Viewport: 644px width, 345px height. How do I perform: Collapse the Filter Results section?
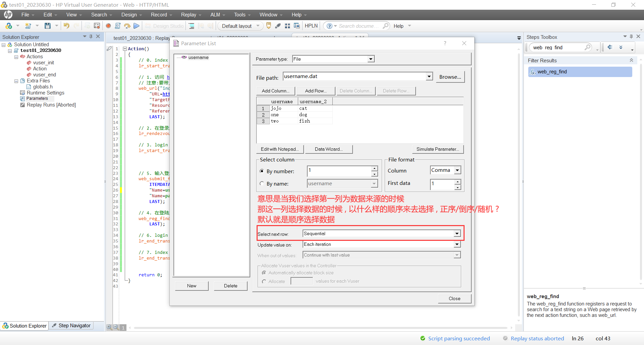[x=631, y=60]
